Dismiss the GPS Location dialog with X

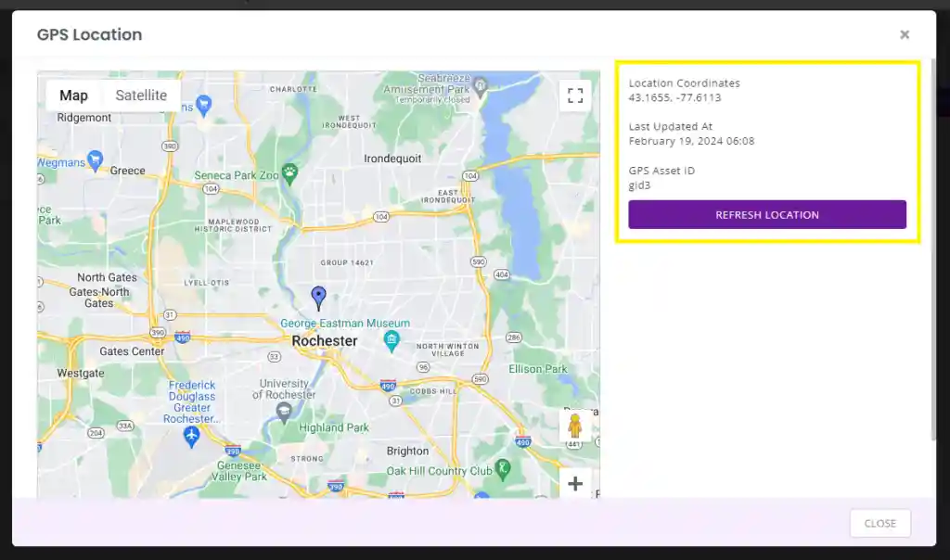[905, 35]
